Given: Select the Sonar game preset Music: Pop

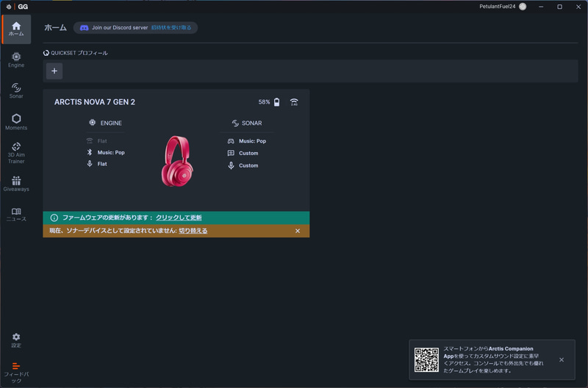Looking at the screenshot, I should [252, 141].
